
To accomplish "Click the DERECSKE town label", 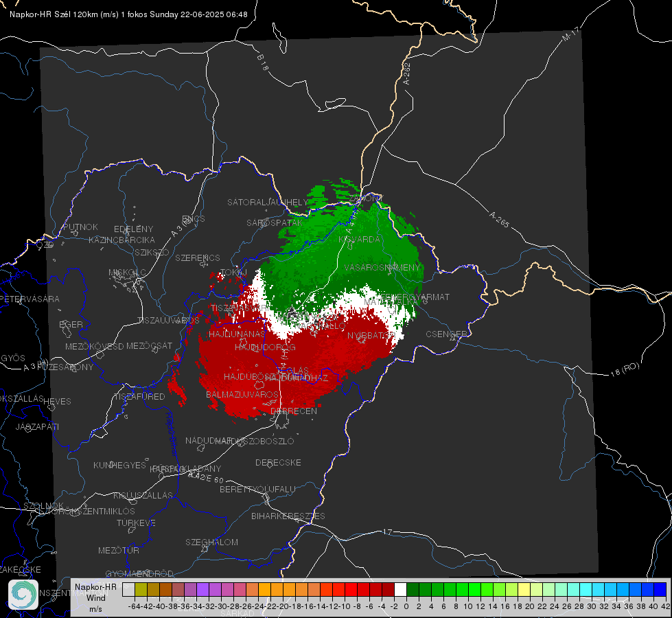I will 278,462.
